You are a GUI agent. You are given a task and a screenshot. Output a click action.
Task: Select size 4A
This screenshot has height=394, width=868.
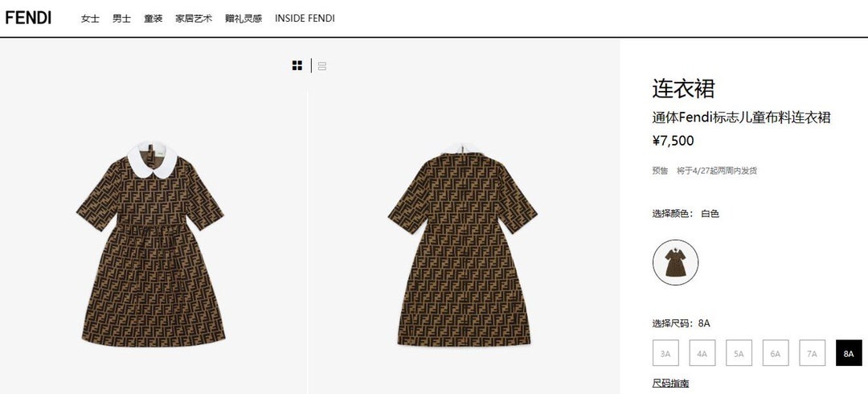point(702,353)
